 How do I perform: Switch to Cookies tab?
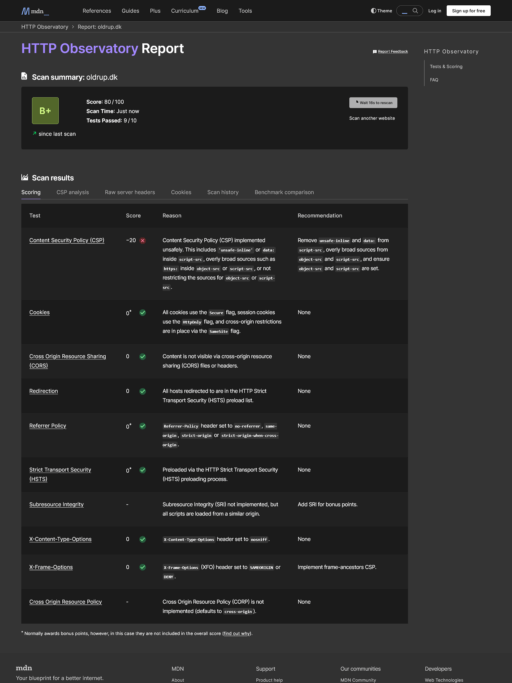(181, 192)
